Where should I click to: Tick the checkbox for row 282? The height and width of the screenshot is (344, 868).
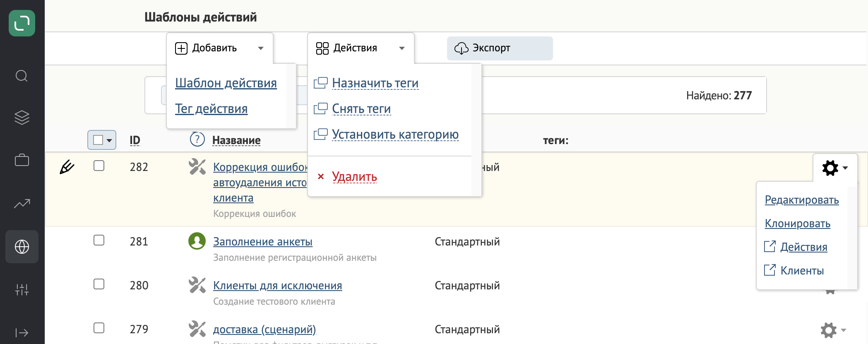(x=99, y=166)
